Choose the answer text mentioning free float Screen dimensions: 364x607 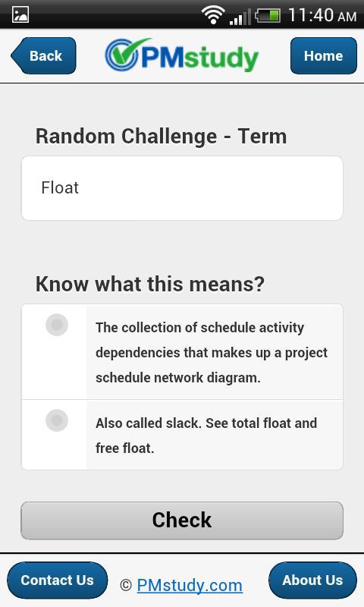pyautogui.click(x=206, y=436)
